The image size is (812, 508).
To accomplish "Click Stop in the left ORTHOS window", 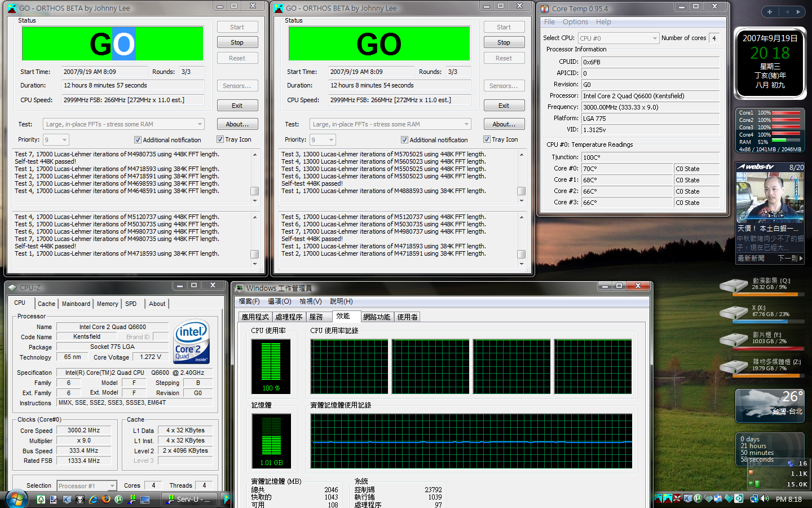I will pos(237,42).
